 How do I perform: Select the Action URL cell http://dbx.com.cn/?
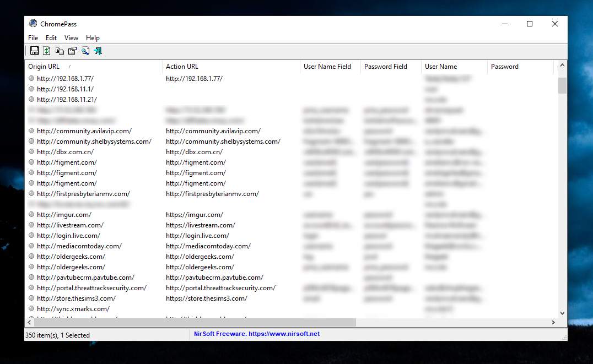click(194, 151)
